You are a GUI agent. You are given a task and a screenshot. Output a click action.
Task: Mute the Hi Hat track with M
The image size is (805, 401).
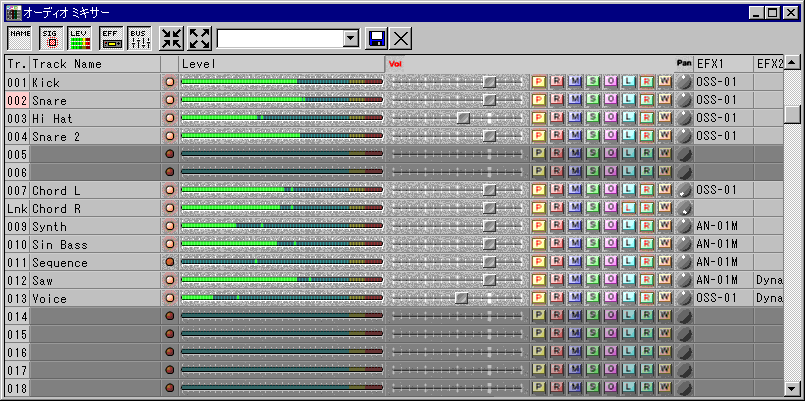[x=574, y=118]
